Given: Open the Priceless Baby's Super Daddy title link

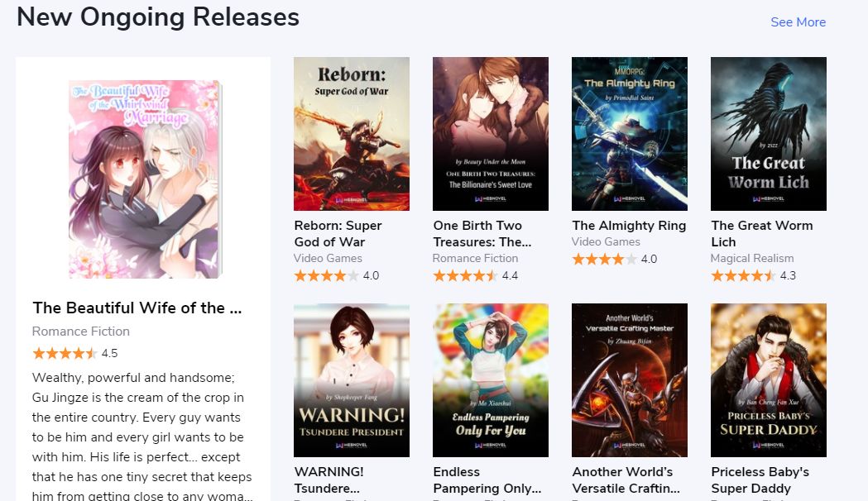Looking at the screenshot, I should click(760, 480).
